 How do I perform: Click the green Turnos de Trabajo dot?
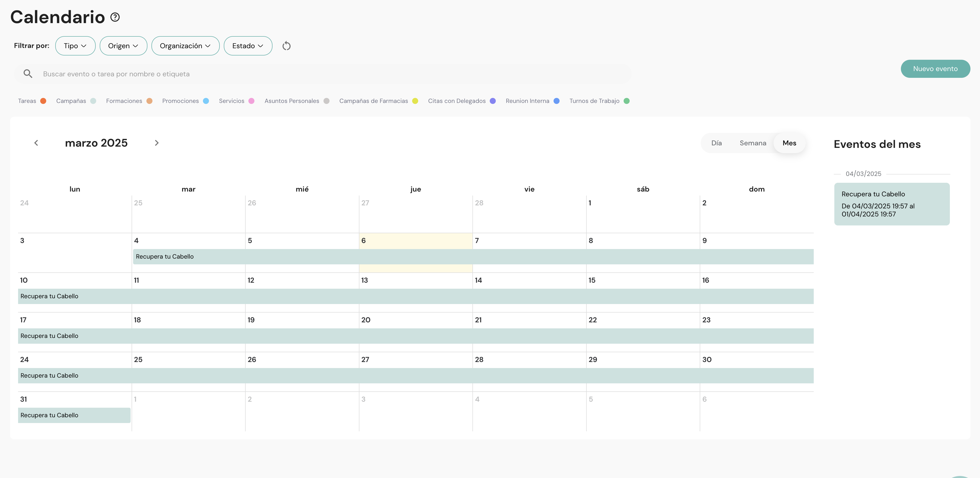(627, 101)
